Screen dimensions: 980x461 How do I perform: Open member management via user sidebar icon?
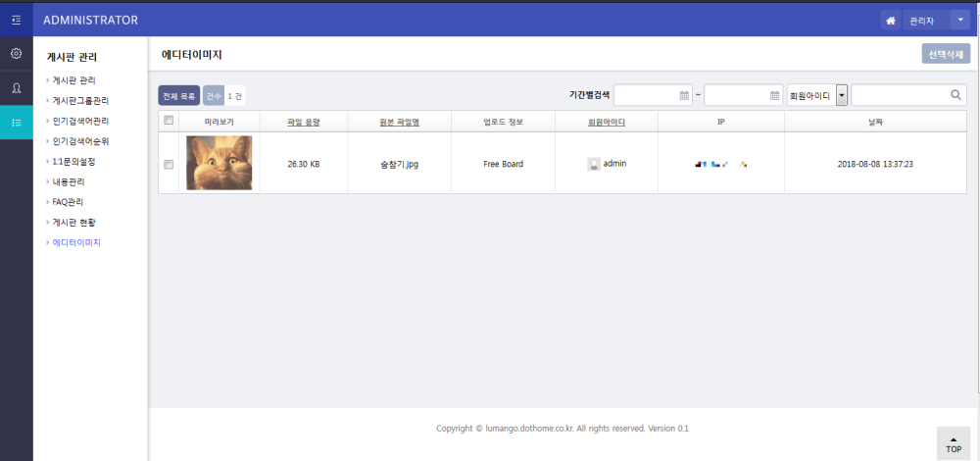[x=16, y=88]
